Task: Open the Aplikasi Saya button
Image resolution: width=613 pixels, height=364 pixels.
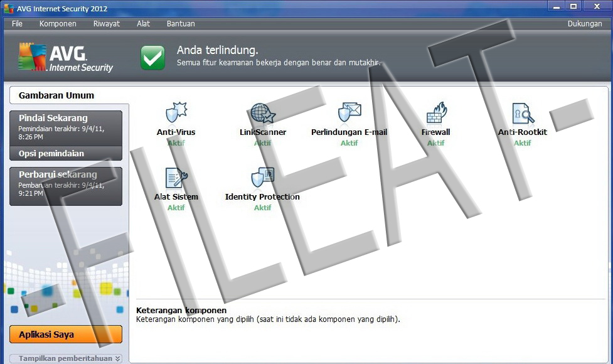Action: (x=66, y=335)
